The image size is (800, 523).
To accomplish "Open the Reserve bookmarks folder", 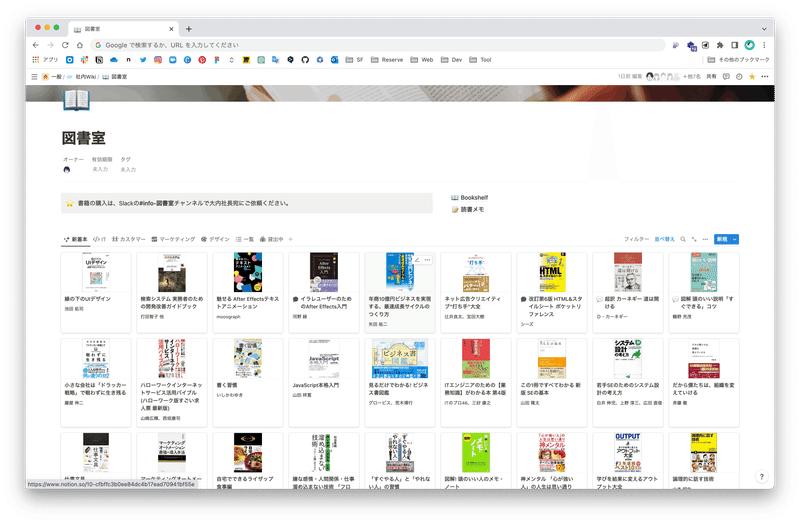I will [x=387, y=60].
